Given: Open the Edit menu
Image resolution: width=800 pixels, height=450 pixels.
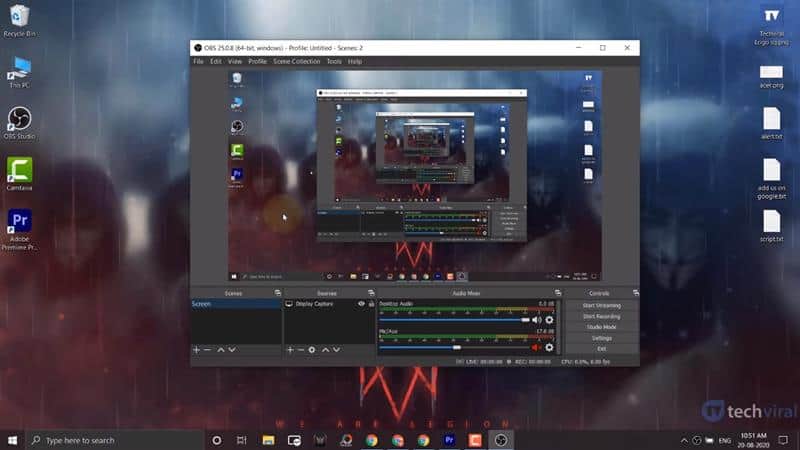Looking at the screenshot, I should pyautogui.click(x=216, y=61).
